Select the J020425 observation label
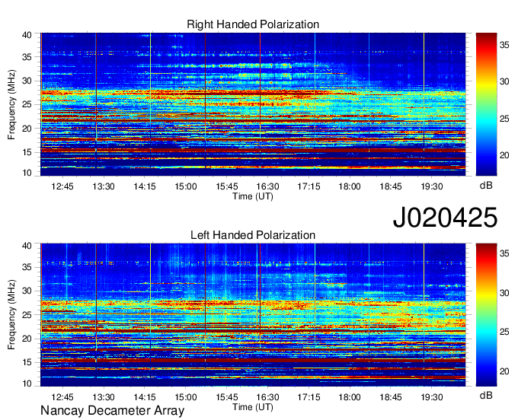Viewport: 518px width, 420px height. pos(445,218)
